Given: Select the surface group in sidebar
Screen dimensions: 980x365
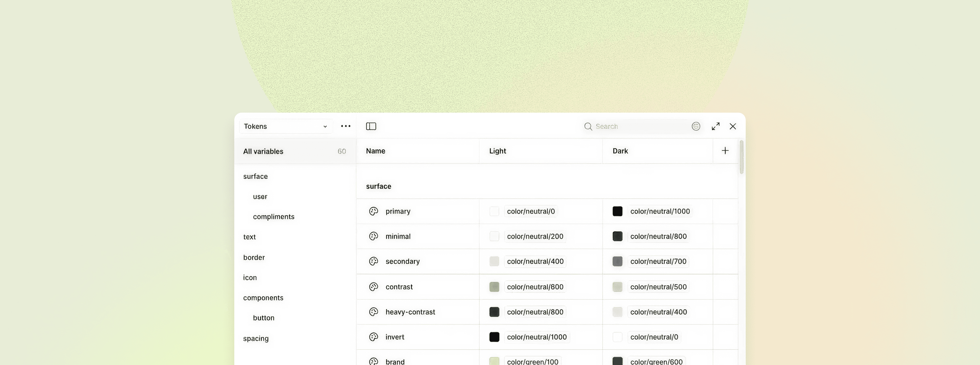Looking at the screenshot, I should pos(255,176).
